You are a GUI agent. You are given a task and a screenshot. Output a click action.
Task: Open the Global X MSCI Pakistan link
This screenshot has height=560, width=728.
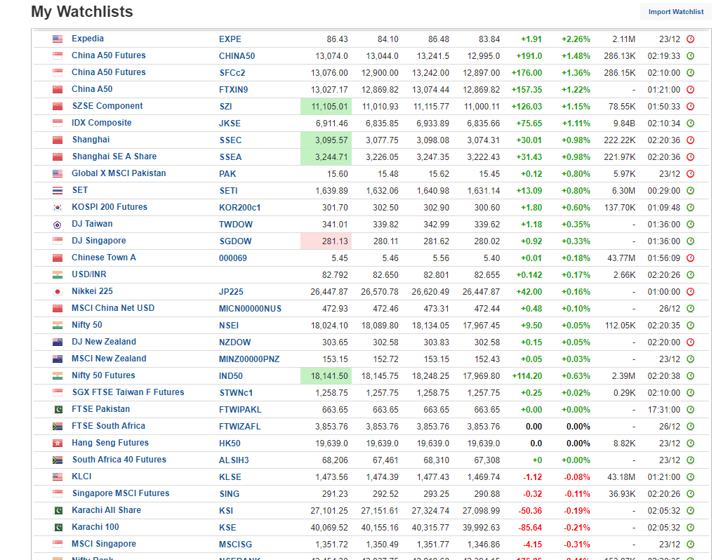tap(119, 173)
